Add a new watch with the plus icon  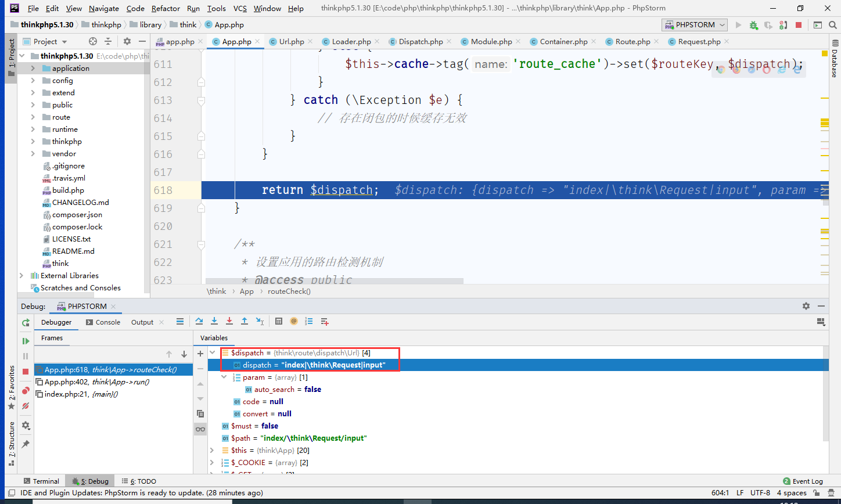(x=200, y=353)
